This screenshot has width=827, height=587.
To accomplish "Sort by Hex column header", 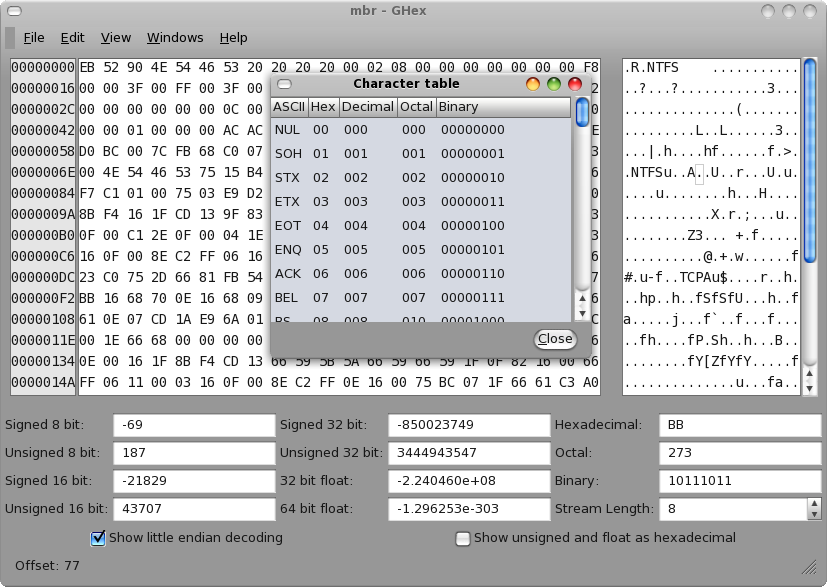I will point(323,107).
